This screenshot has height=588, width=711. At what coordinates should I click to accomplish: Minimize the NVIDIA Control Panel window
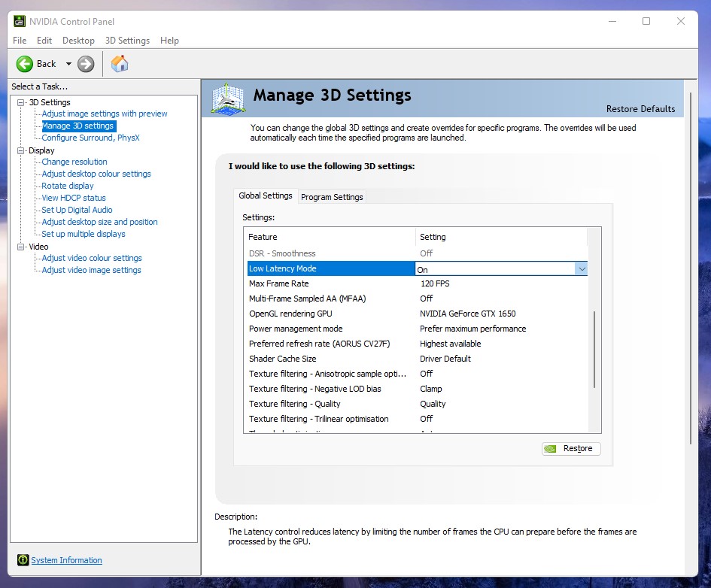tap(612, 21)
